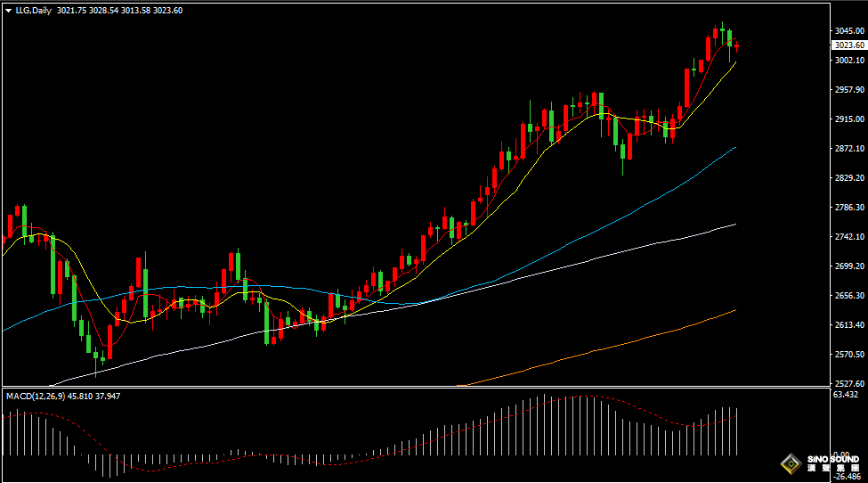Click the 3045.00 price axis label
The height and width of the screenshot is (483, 868).
coord(849,31)
